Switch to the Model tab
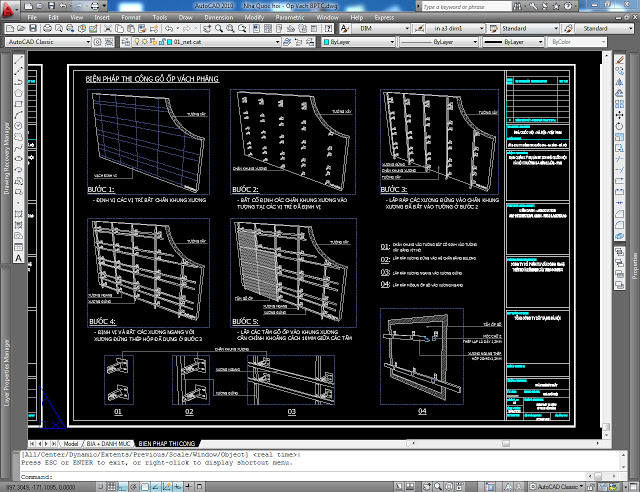This screenshot has height=492, width=640. tap(70, 442)
